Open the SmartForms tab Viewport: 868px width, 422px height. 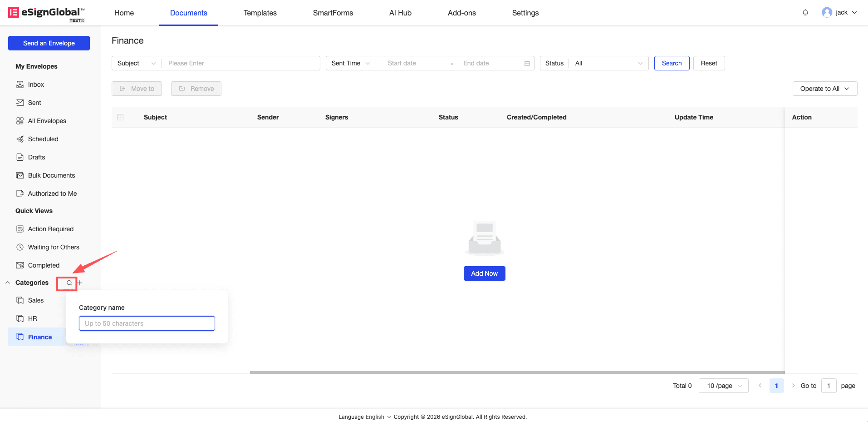coord(333,13)
